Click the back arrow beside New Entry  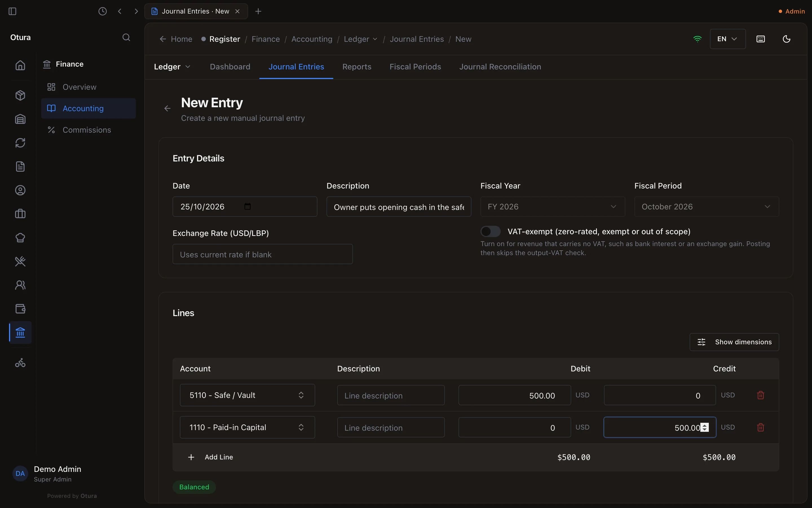pyautogui.click(x=167, y=109)
